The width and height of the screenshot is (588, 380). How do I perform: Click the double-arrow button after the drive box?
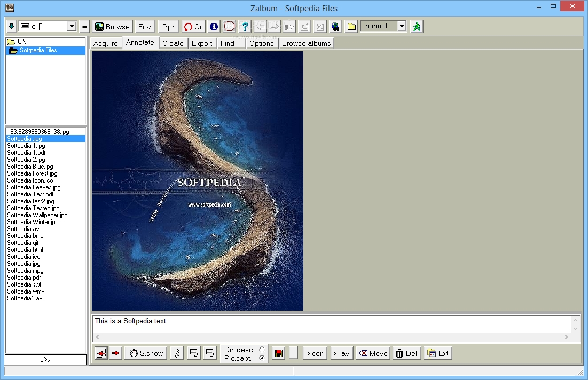[x=84, y=27]
